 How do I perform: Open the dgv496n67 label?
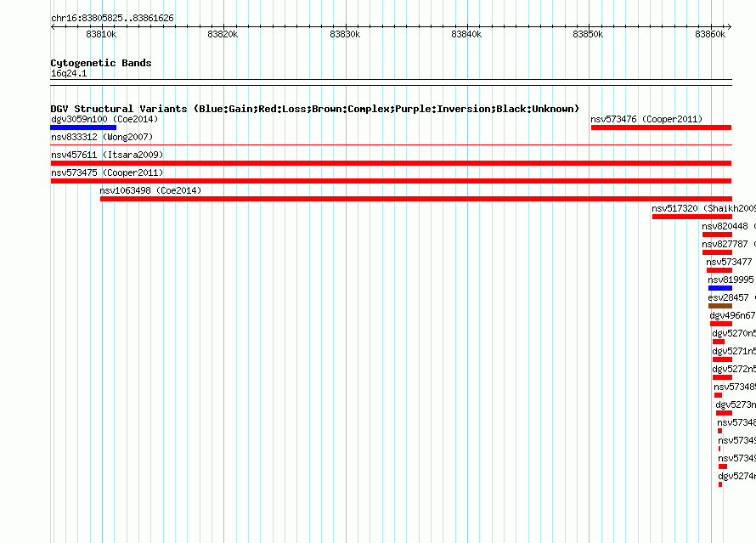click(732, 315)
